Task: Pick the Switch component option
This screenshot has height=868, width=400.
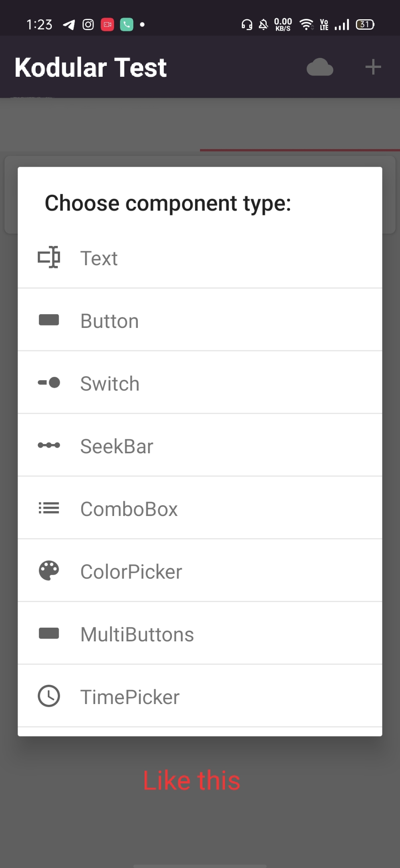Action: [x=110, y=383]
